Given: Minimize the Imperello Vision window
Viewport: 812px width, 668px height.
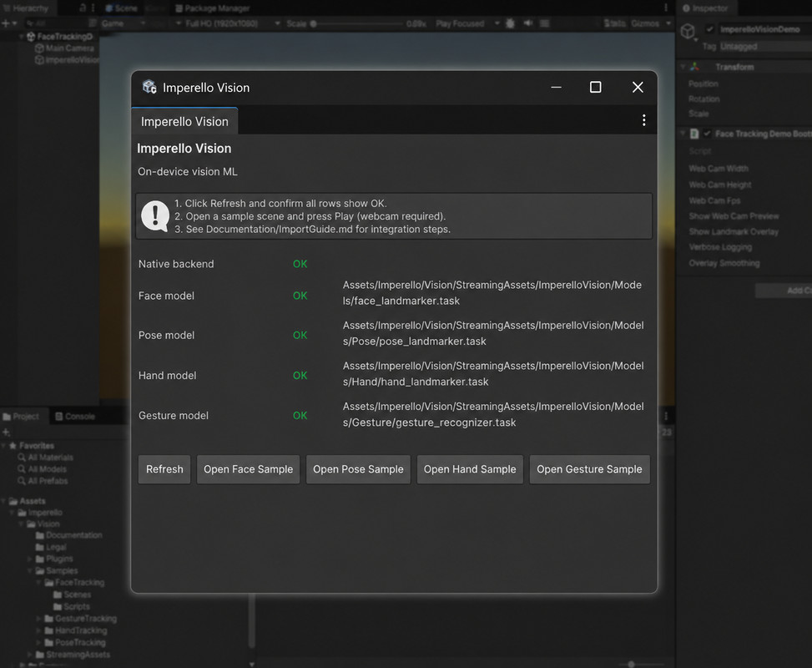Looking at the screenshot, I should pyautogui.click(x=556, y=87).
